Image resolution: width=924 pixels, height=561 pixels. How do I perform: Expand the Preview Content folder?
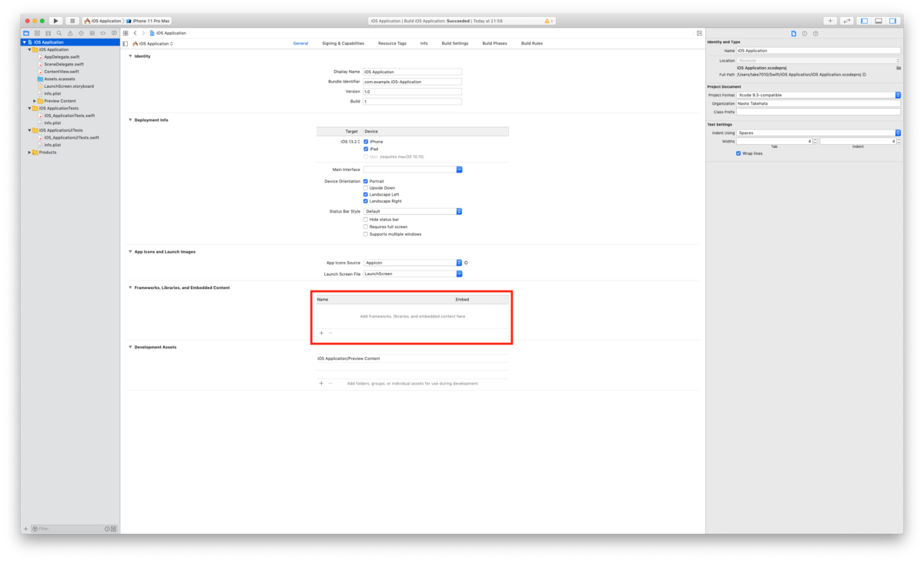coord(35,101)
